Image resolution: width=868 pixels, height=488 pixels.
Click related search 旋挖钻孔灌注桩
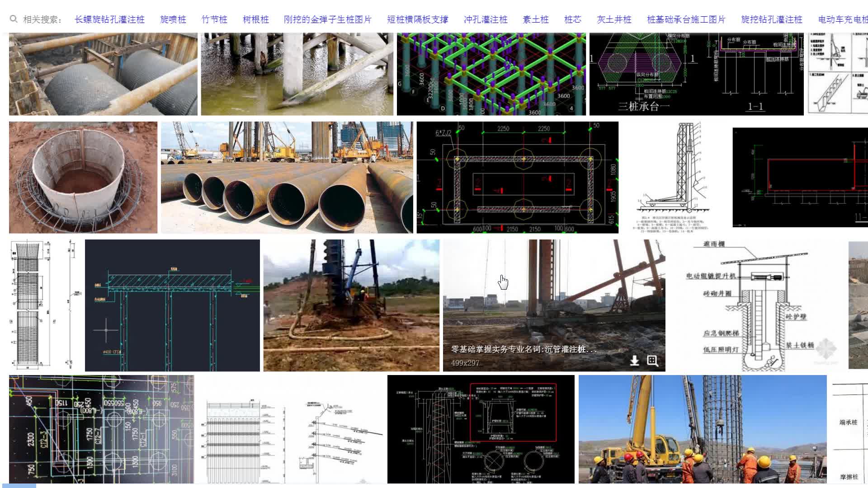pos(772,19)
